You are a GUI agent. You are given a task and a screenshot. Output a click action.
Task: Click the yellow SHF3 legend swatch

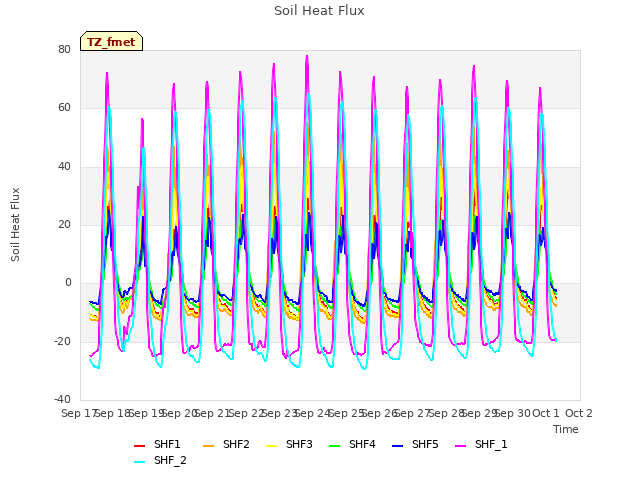pos(271,446)
